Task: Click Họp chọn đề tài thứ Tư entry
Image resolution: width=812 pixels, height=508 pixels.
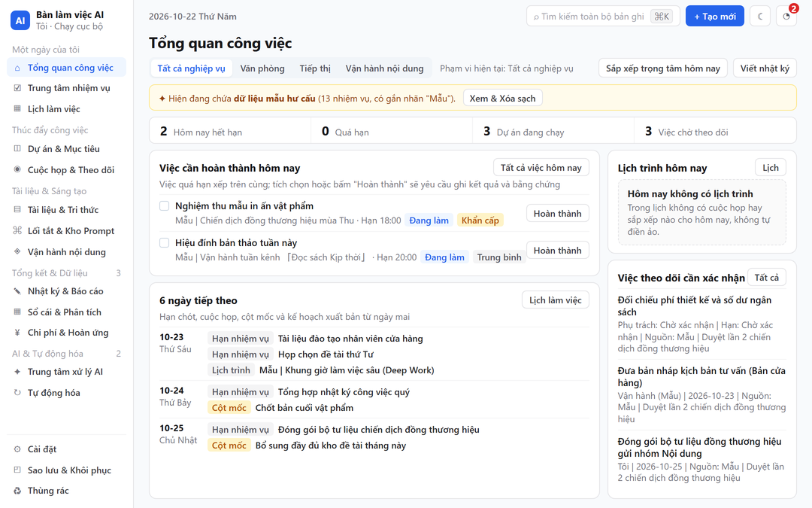Action: point(326,354)
